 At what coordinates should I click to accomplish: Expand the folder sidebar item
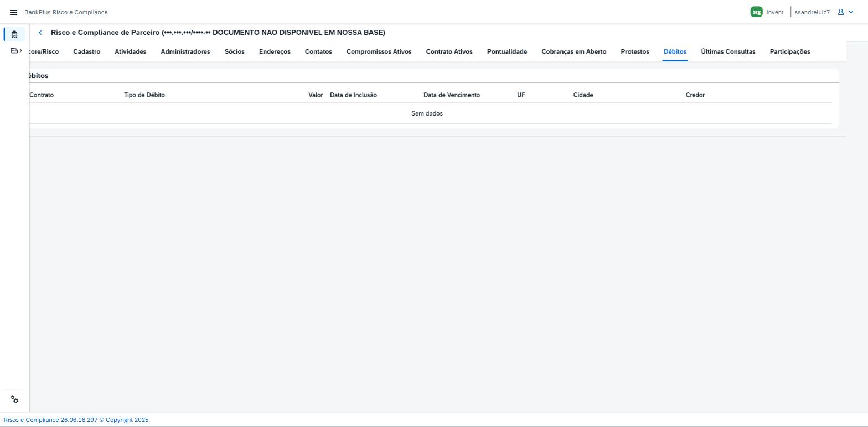point(16,51)
